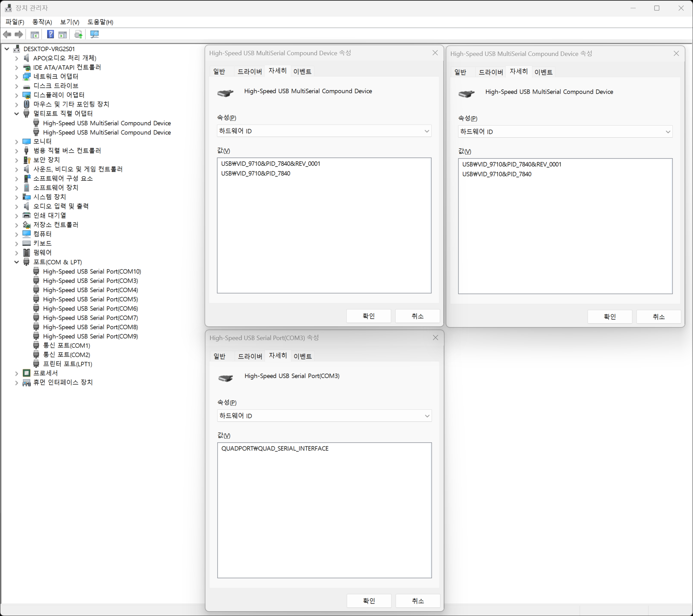The width and height of the screenshot is (693, 616).
Task: Expand the 네트워크 어댑터 category
Action: [x=16, y=77]
